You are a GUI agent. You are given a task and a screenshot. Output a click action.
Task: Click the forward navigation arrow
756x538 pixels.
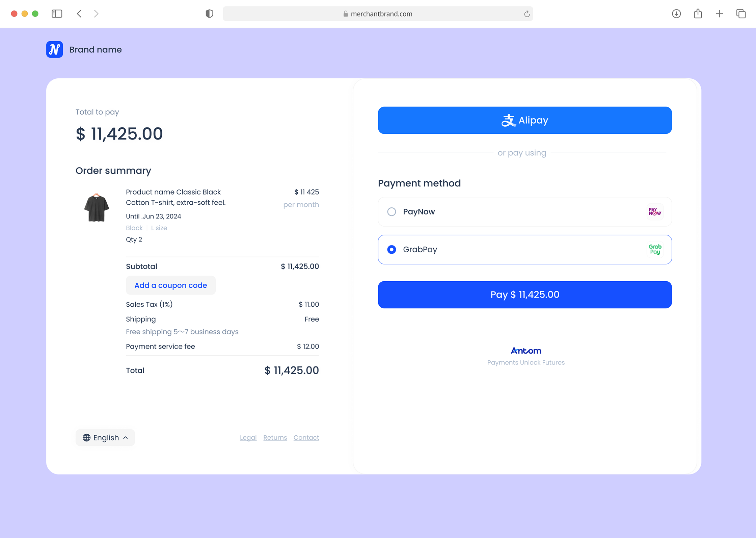[96, 14]
